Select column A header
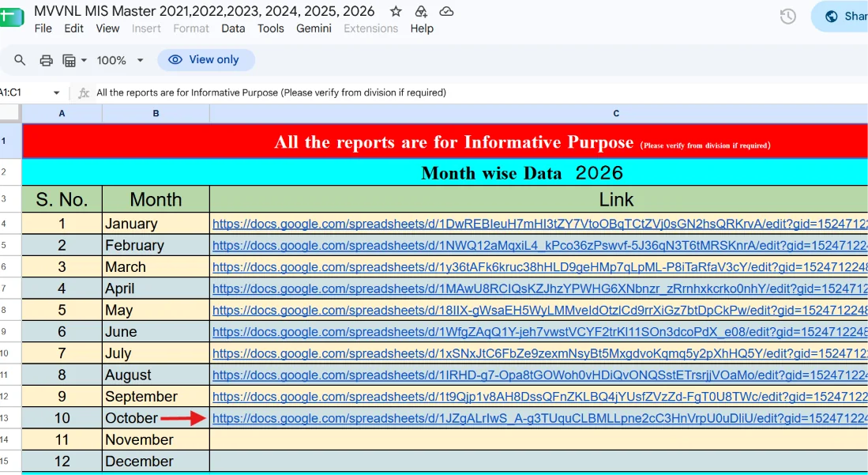The width and height of the screenshot is (868, 475). (62, 113)
